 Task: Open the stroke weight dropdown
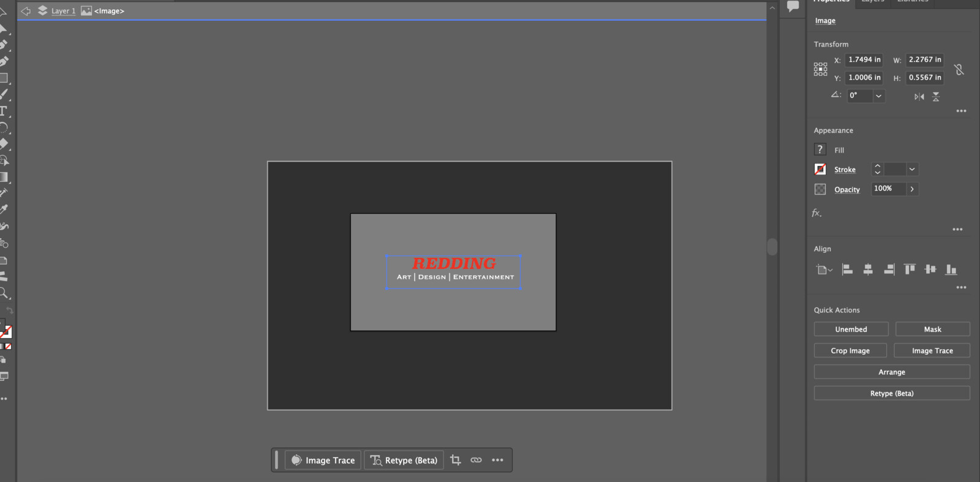[912, 170]
